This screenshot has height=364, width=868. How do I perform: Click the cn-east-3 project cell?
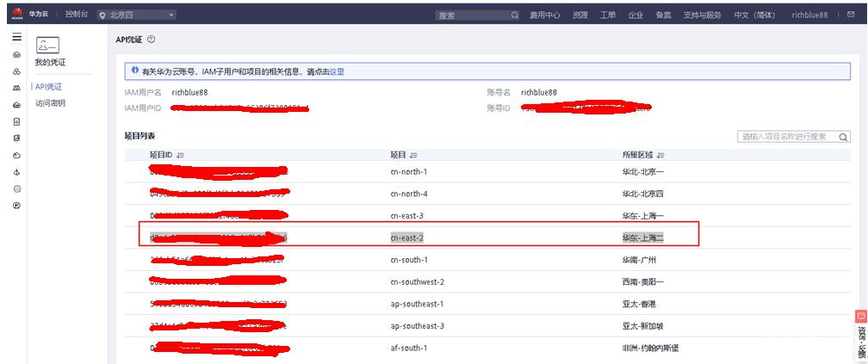[x=406, y=216]
